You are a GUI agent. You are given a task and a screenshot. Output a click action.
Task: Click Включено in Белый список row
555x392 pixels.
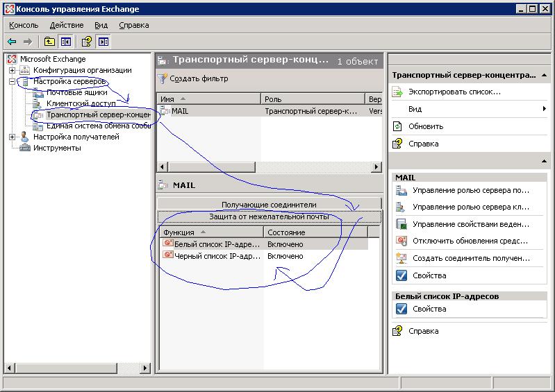tap(285, 244)
